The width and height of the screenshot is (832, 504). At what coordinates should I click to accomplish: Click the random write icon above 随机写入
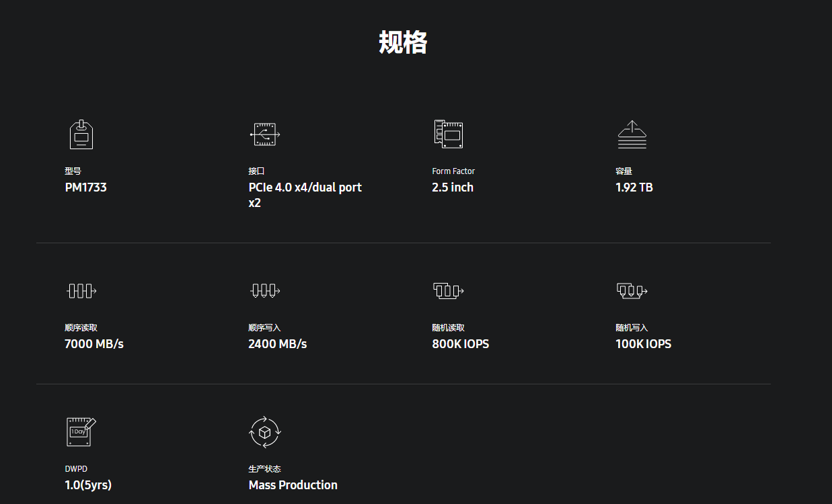click(x=632, y=291)
